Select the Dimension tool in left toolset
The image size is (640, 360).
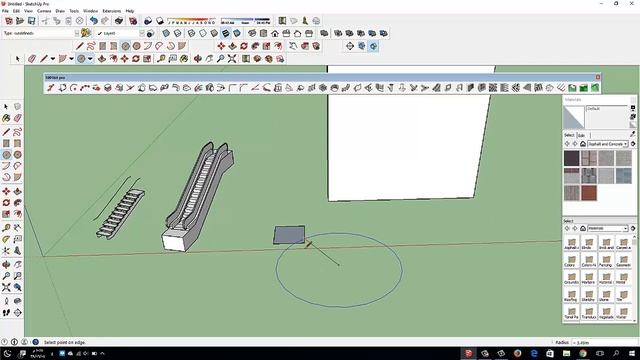(x=18, y=228)
